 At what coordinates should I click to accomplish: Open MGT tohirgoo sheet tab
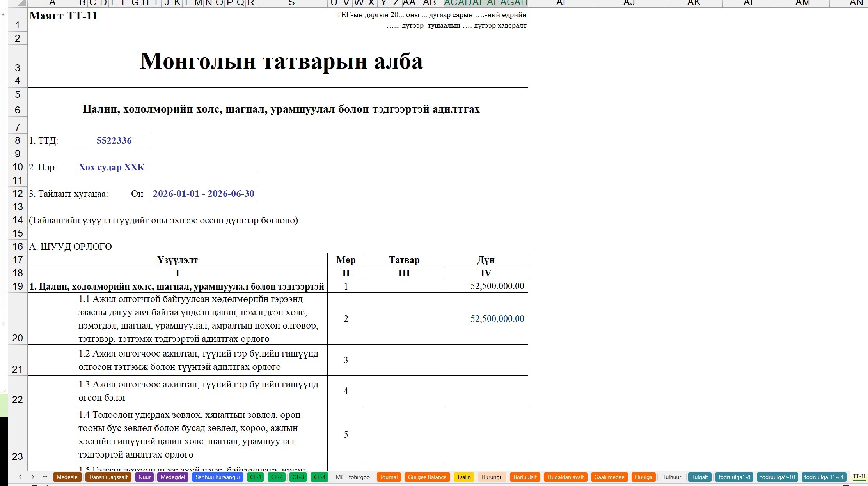[353, 477]
